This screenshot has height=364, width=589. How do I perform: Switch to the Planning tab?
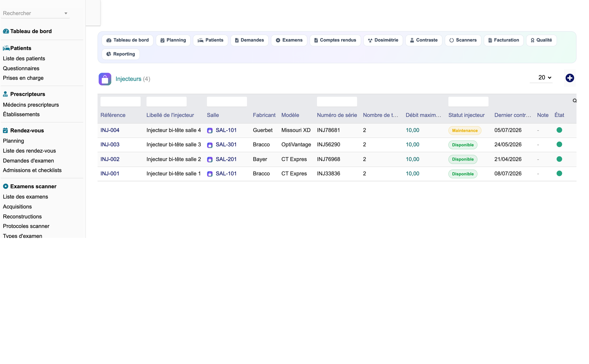click(173, 40)
